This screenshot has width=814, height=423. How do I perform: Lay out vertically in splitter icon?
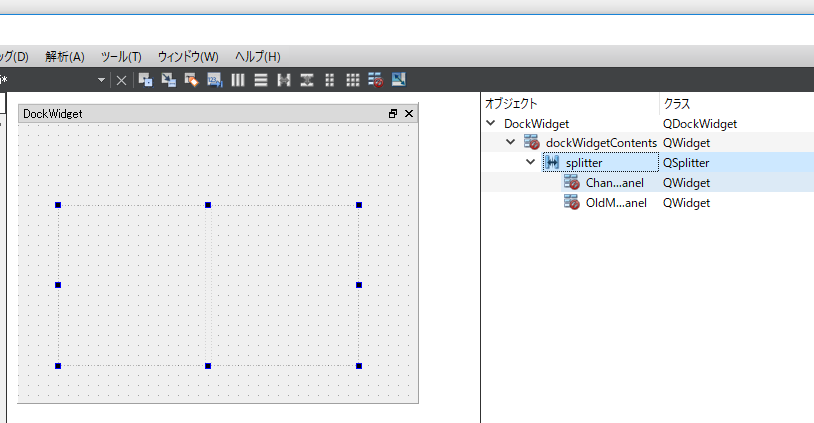coord(307,80)
